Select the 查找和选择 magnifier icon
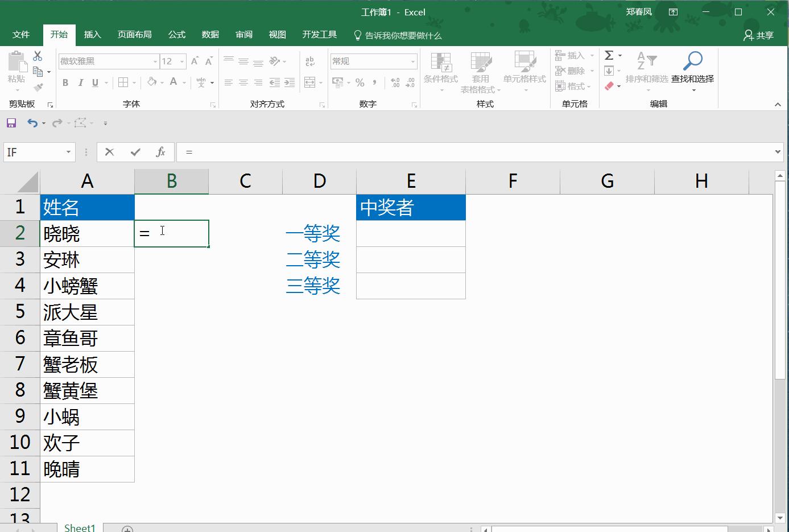The width and height of the screenshot is (789, 532). (693, 60)
